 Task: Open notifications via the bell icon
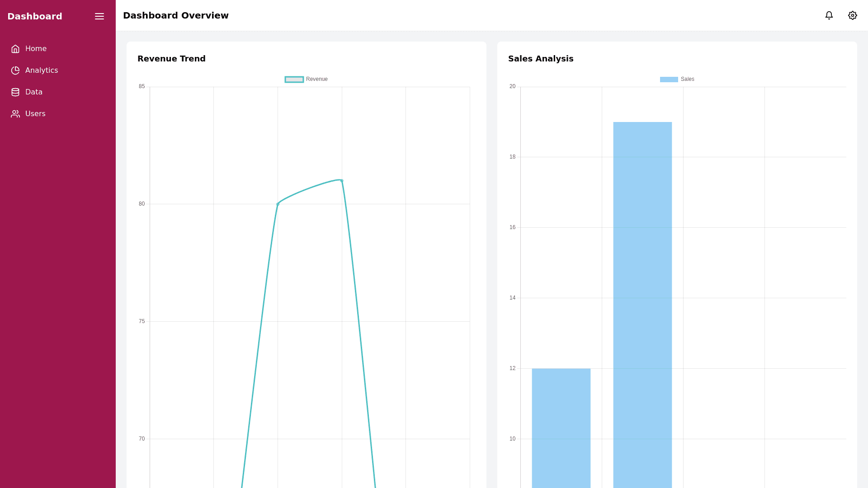point(829,15)
